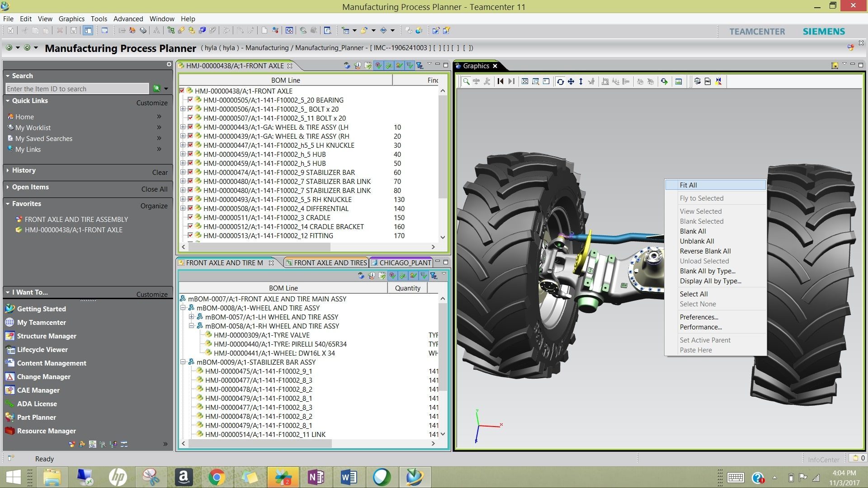Switch to CHICAGO_PLANT tab
This screenshot has height=488, width=868.
coord(405,263)
